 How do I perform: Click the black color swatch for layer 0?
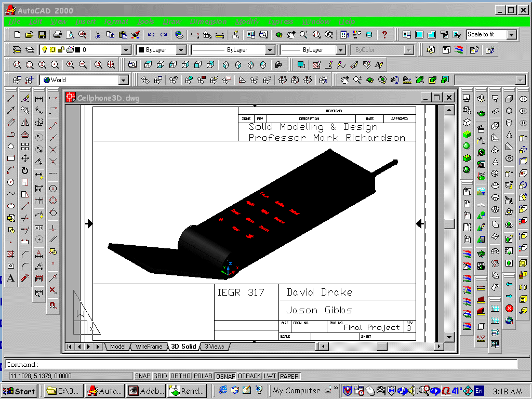[x=77, y=50]
